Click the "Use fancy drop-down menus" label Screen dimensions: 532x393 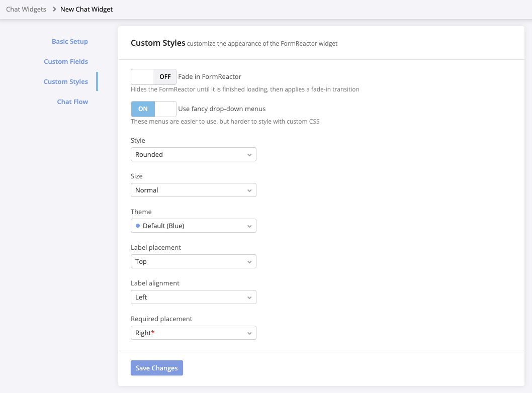[x=222, y=109]
